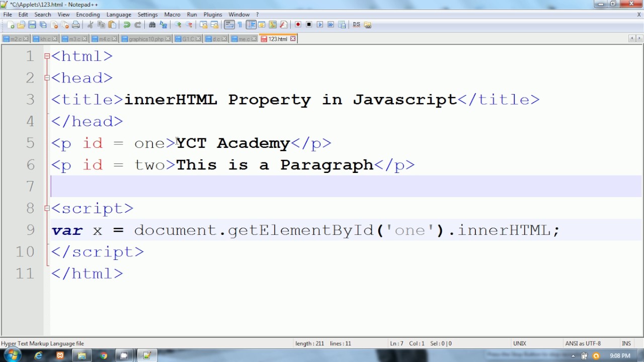Viewport: 644px width, 362px height.
Task: Click the ANSI as UTF-8 encoding status
Action: pos(583,343)
